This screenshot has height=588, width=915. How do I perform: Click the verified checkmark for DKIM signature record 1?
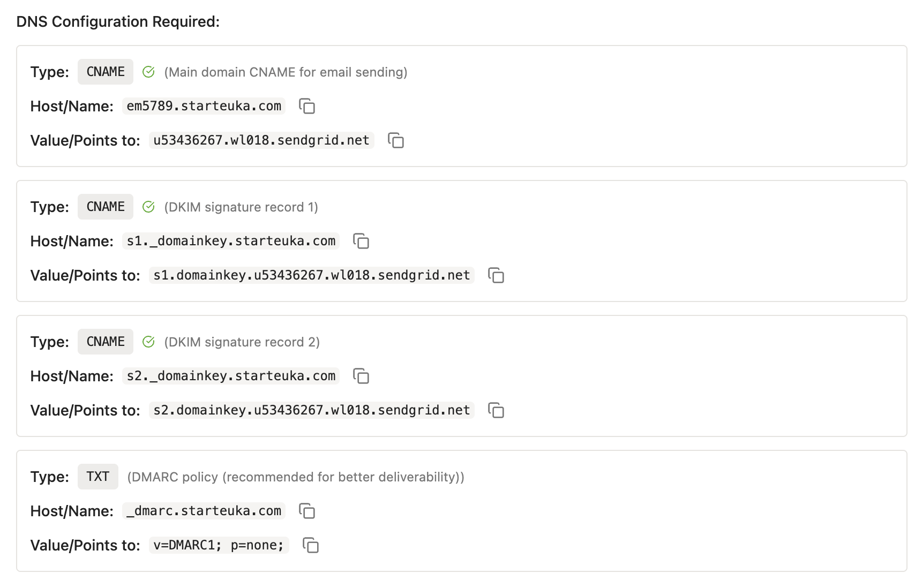(148, 207)
